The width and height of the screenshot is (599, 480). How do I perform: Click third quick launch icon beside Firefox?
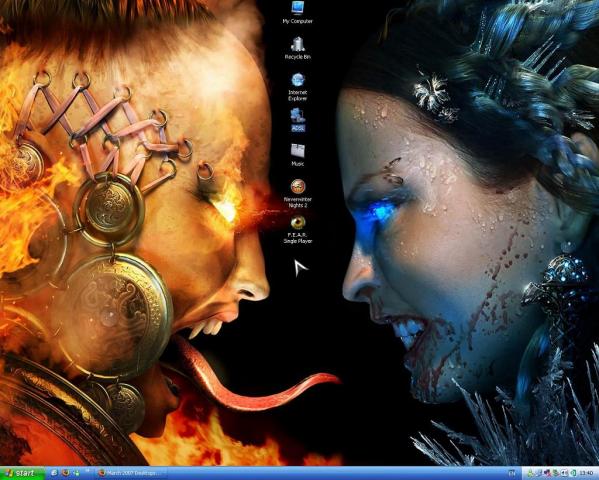point(77,473)
